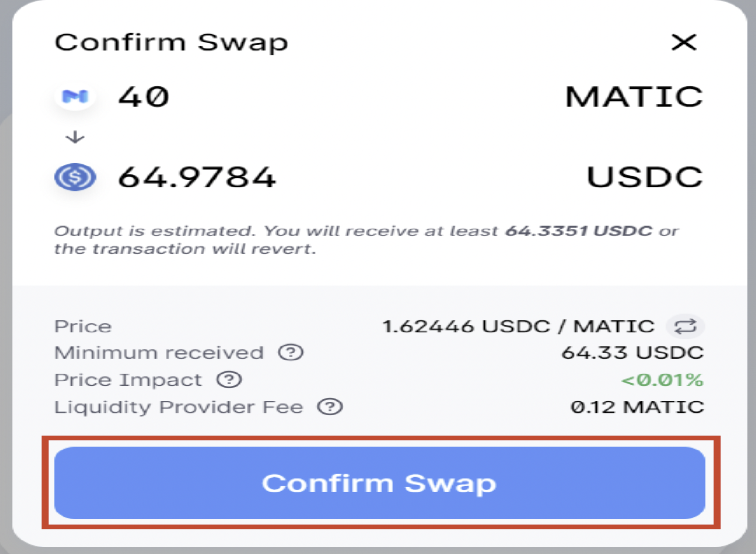This screenshot has height=554, width=756.
Task: Click the Liquidity Provider Fee label
Action: (179, 407)
